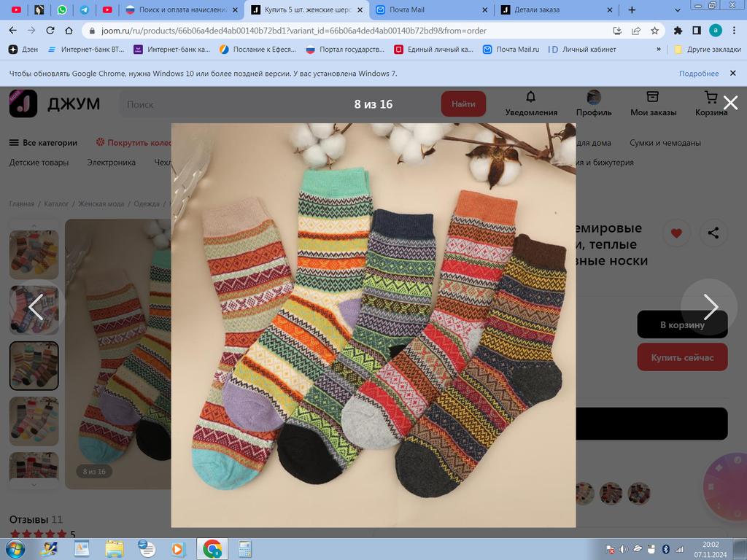Screen dimensions: 747x560
Task: Open new browser tab
Action: pos(632,9)
